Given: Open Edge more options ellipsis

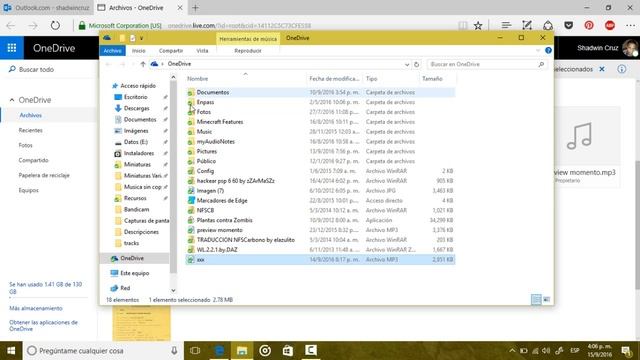Looking at the screenshot, I should 630,25.
